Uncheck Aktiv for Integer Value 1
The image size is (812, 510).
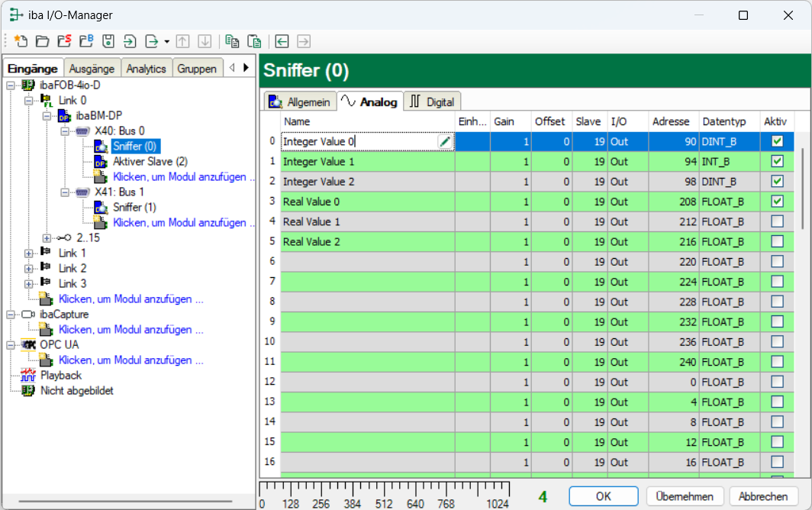pyautogui.click(x=777, y=161)
